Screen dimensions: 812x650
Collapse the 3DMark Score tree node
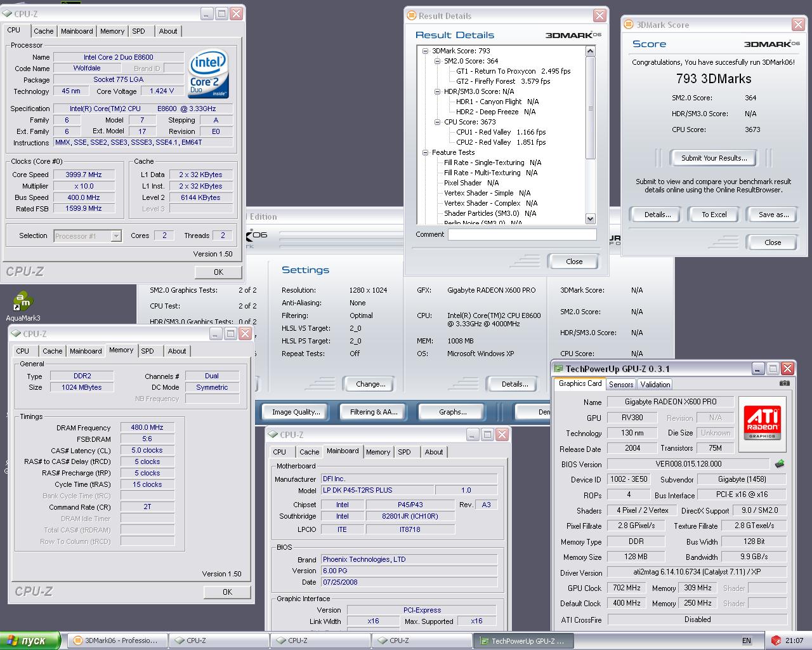coord(425,51)
